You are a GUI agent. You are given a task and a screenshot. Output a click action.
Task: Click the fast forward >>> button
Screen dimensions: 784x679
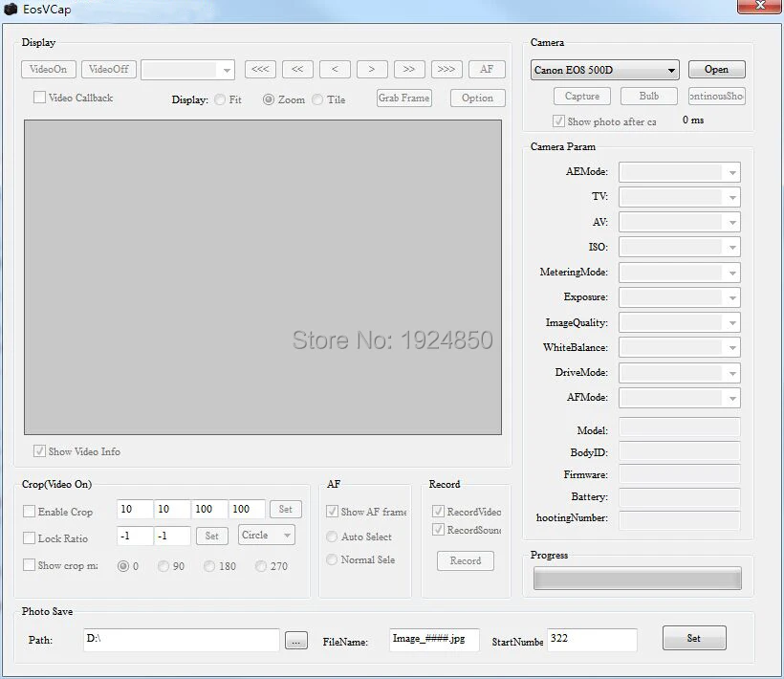pos(446,69)
